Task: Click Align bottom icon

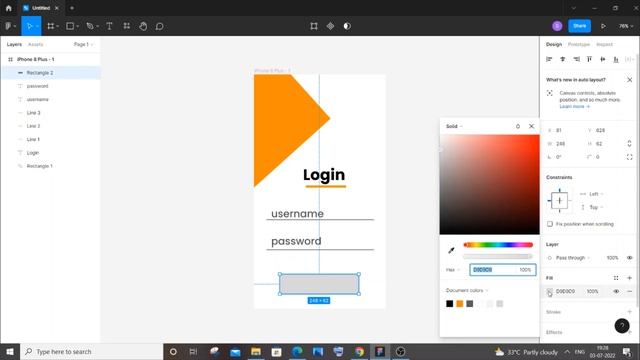Action: (x=616, y=59)
